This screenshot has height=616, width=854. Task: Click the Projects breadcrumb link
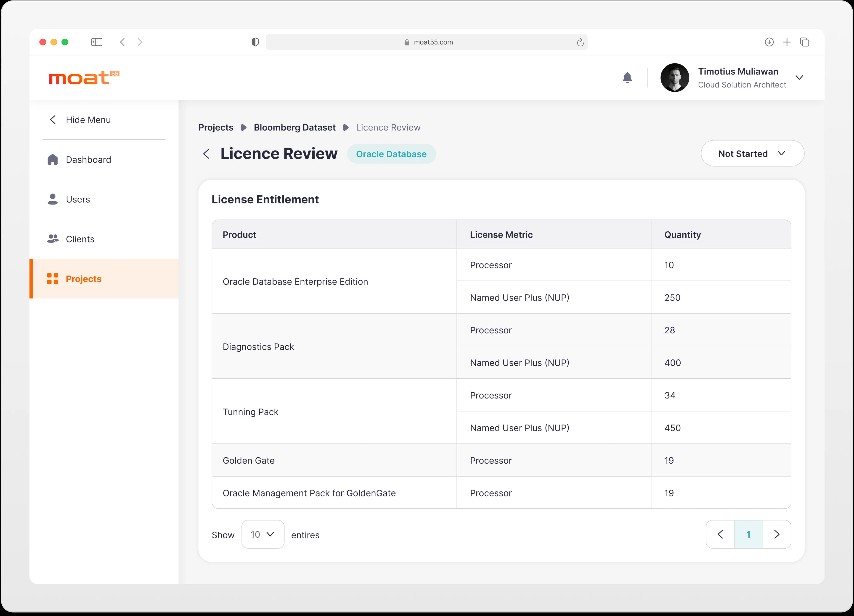click(x=216, y=128)
